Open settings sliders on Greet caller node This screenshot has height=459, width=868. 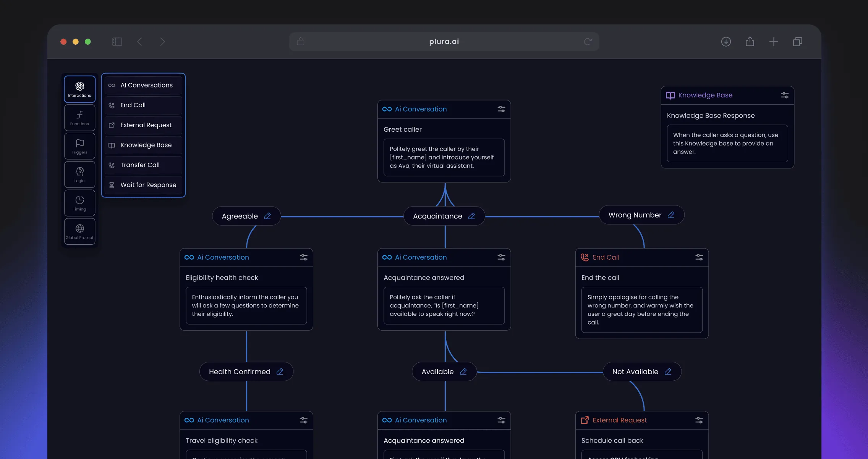point(501,109)
